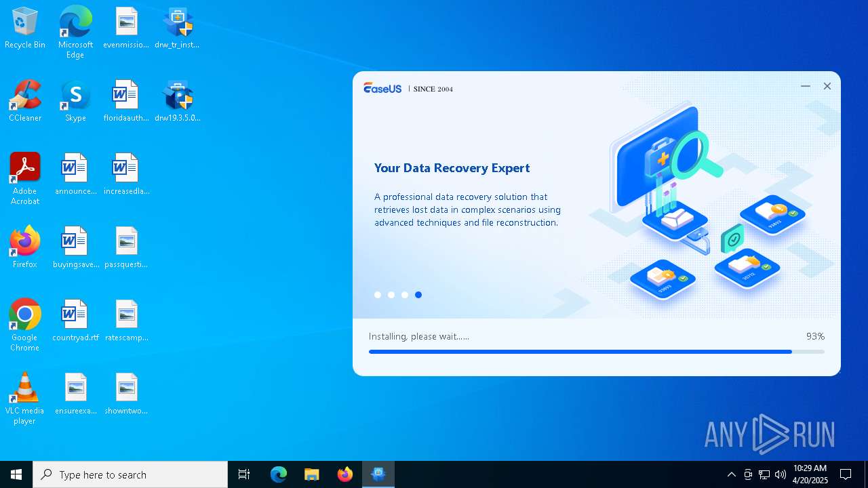Select the announce... Word document
The height and width of the screenshot is (488, 868).
[x=75, y=174]
